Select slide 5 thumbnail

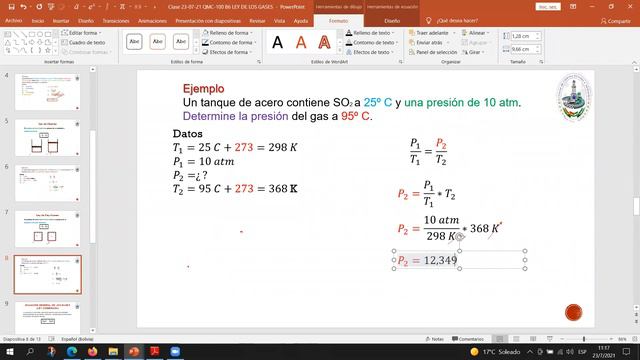[47, 138]
